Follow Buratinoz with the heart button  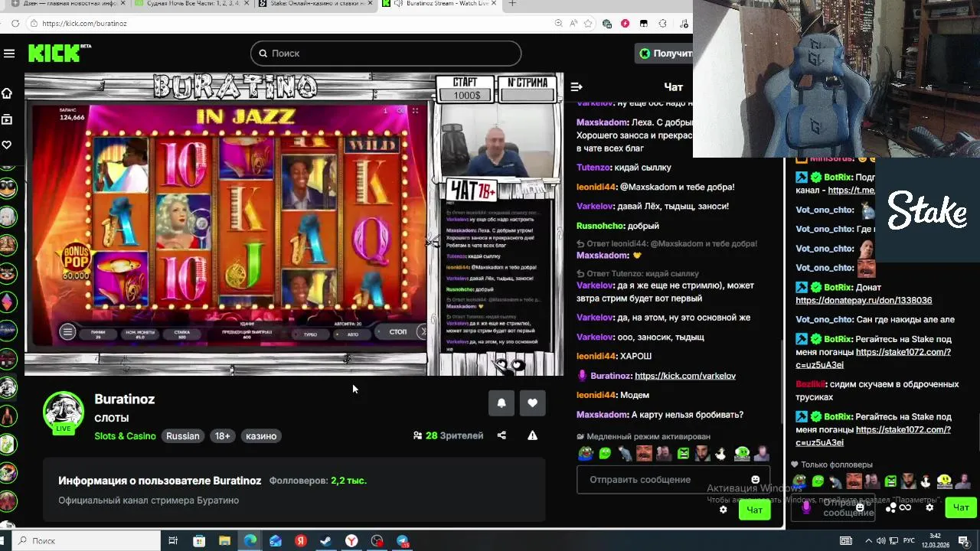point(533,403)
